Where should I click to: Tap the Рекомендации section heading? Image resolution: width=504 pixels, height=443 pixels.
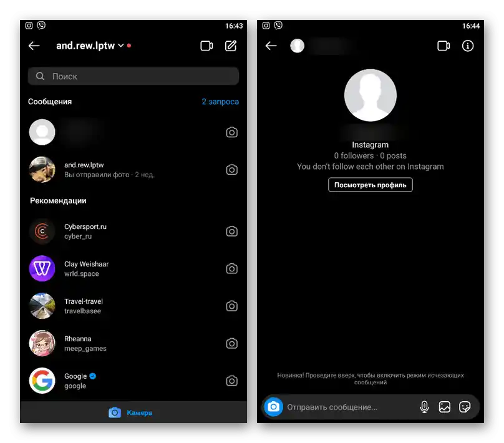click(x=58, y=201)
